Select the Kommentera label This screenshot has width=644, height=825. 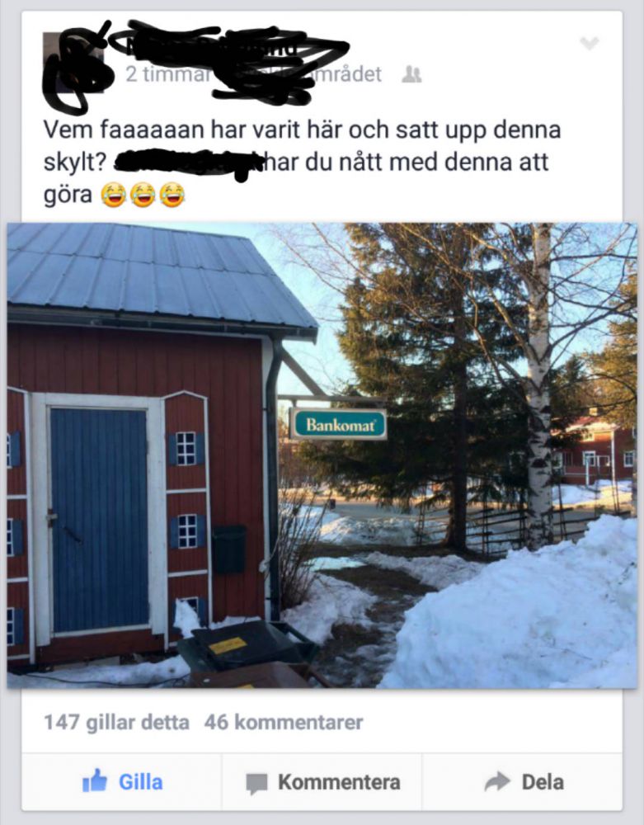pyautogui.click(x=339, y=782)
